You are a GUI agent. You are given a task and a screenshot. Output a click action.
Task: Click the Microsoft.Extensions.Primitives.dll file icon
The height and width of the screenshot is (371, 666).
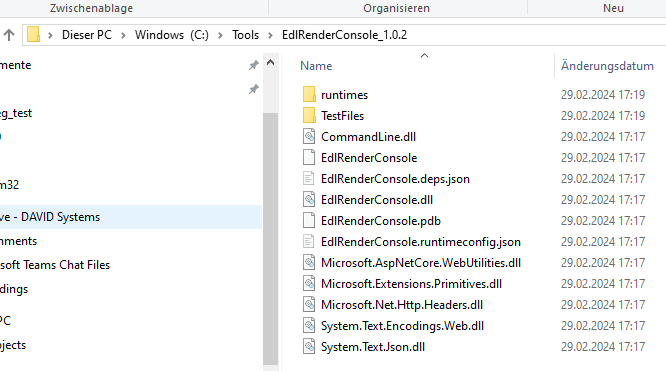pos(309,283)
